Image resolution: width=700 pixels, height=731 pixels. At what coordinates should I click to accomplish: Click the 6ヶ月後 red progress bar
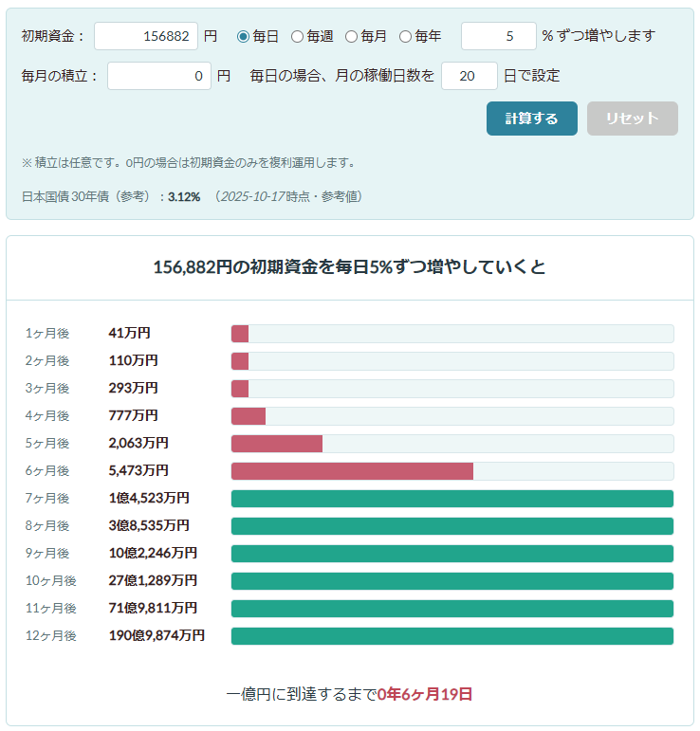(x=352, y=471)
